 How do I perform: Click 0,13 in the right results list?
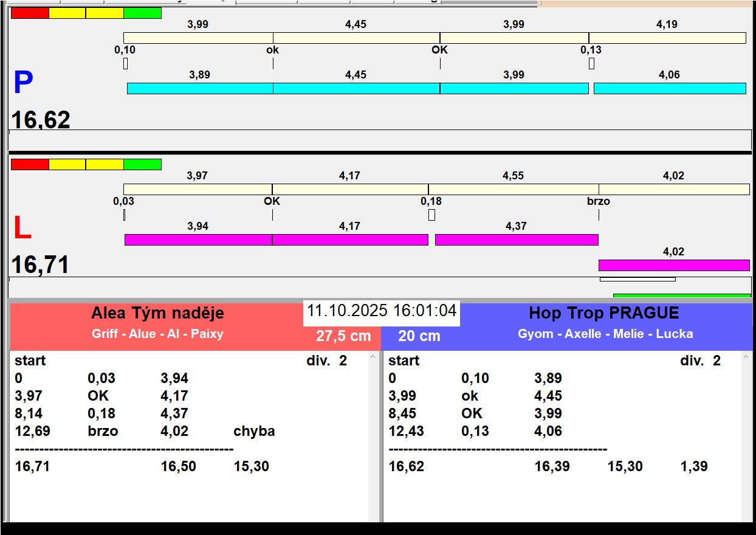(475, 432)
